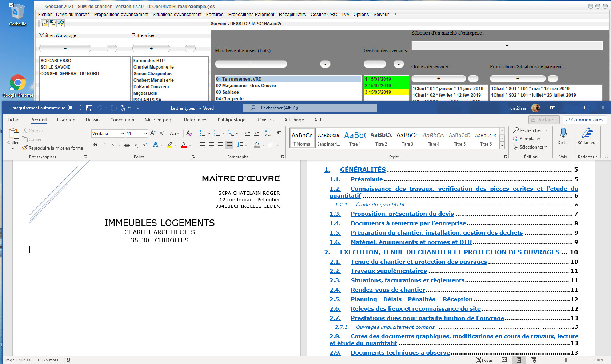Open the Rédacteur editor
The width and height of the screenshot is (611, 364).
pos(587,136)
